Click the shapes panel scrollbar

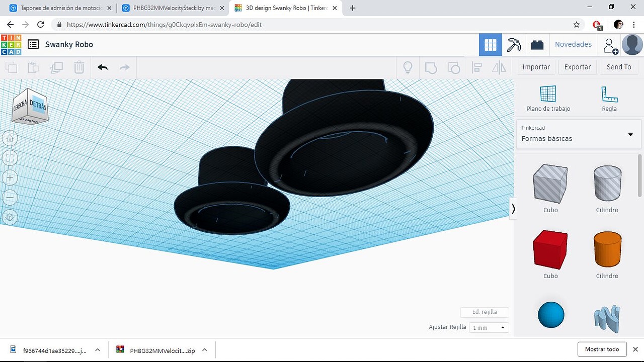pos(640,175)
